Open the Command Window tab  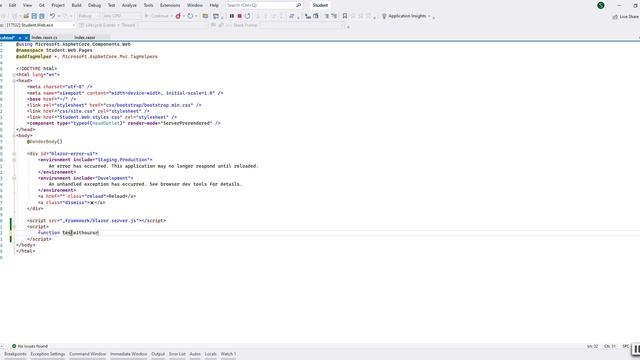(x=87, y=354)
